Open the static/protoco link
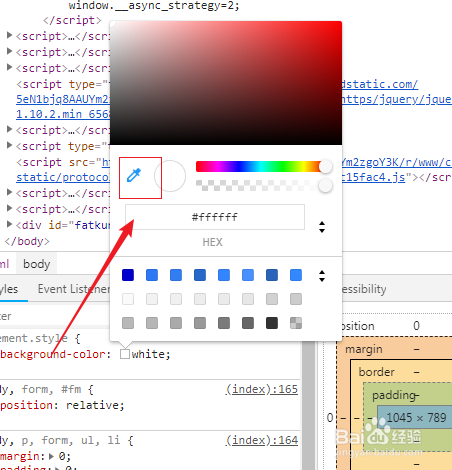The height and width of the screenshot is (470, 452). (x=63, y=177)
